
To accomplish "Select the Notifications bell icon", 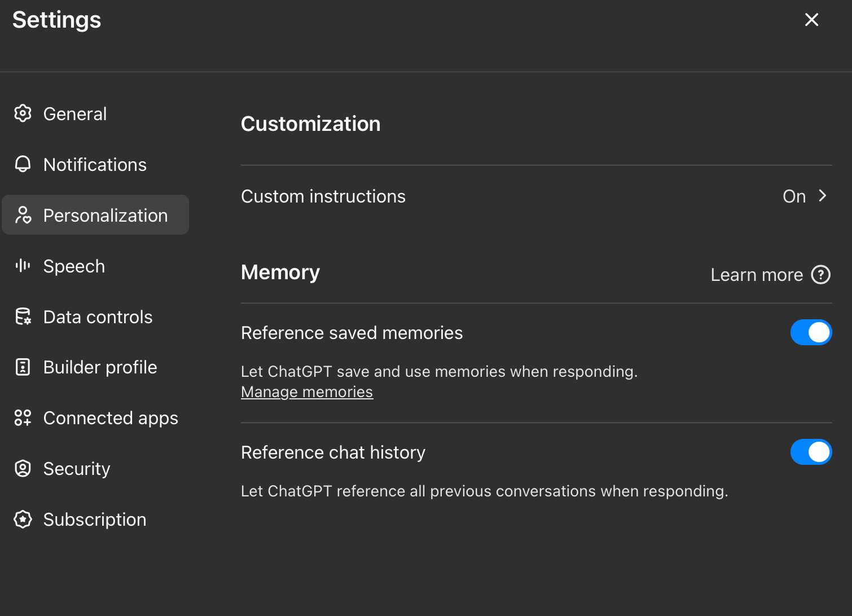I will click(x=23, y=164).
